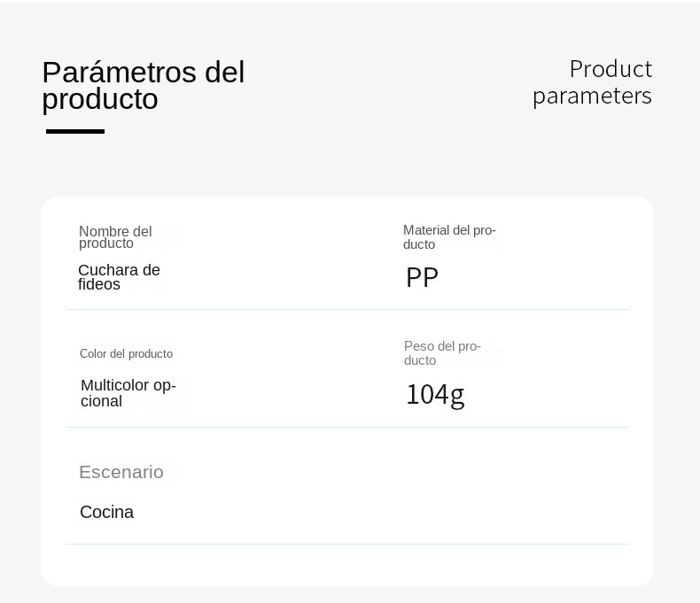Select the '104g' weight value

pos(435,395)
